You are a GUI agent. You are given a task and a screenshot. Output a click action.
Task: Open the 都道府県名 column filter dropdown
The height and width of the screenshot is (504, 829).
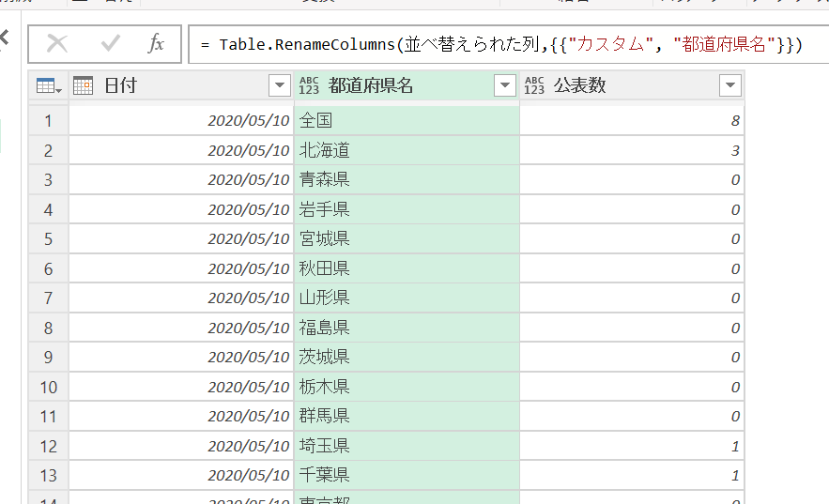505,85
